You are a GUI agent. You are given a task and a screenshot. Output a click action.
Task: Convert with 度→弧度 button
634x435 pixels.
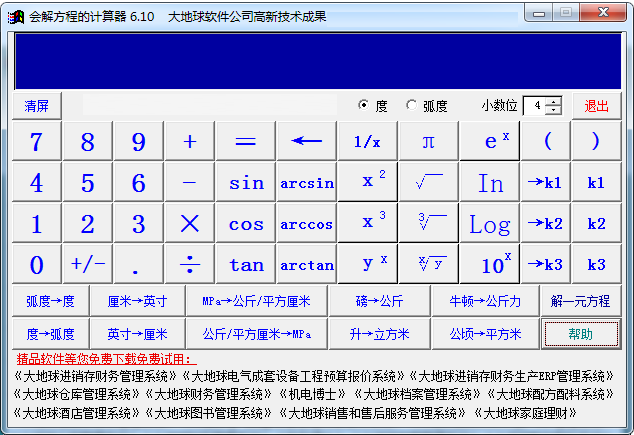coord(51,334)
